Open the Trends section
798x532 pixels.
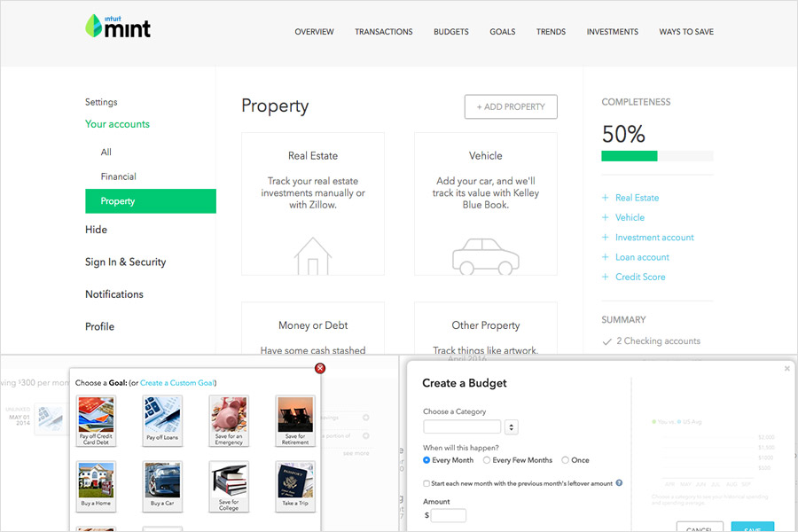pos(551,31)
